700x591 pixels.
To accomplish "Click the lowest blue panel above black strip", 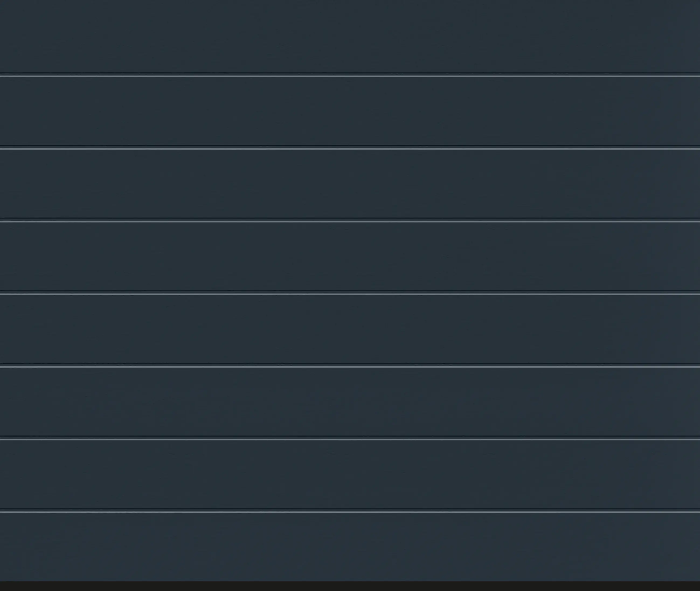I will pos(350,547).
